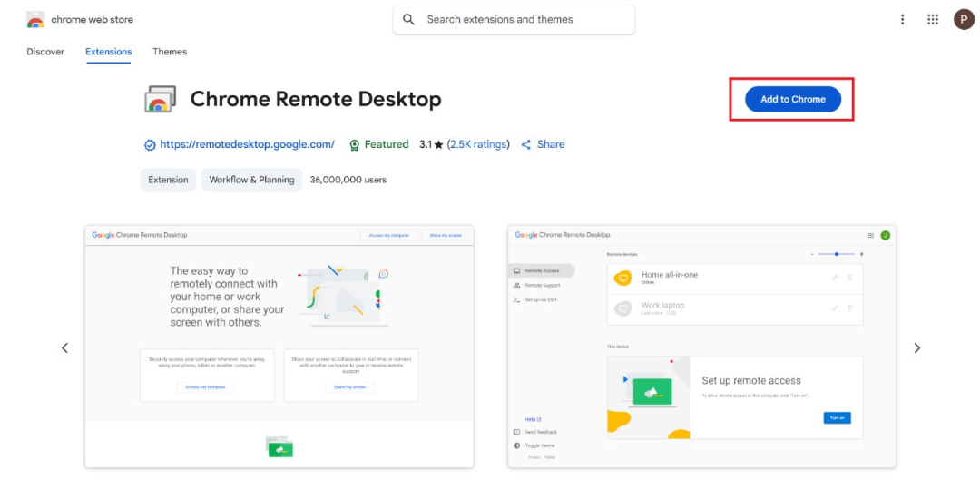Open the remotedesktop.google.com link

[x=247, y=144]
